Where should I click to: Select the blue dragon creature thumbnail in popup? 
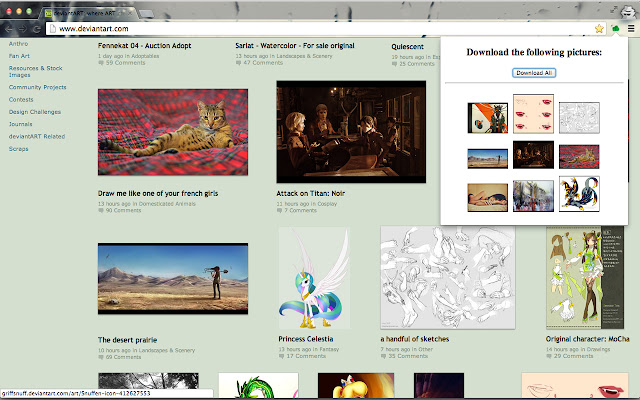click(579, 194)
